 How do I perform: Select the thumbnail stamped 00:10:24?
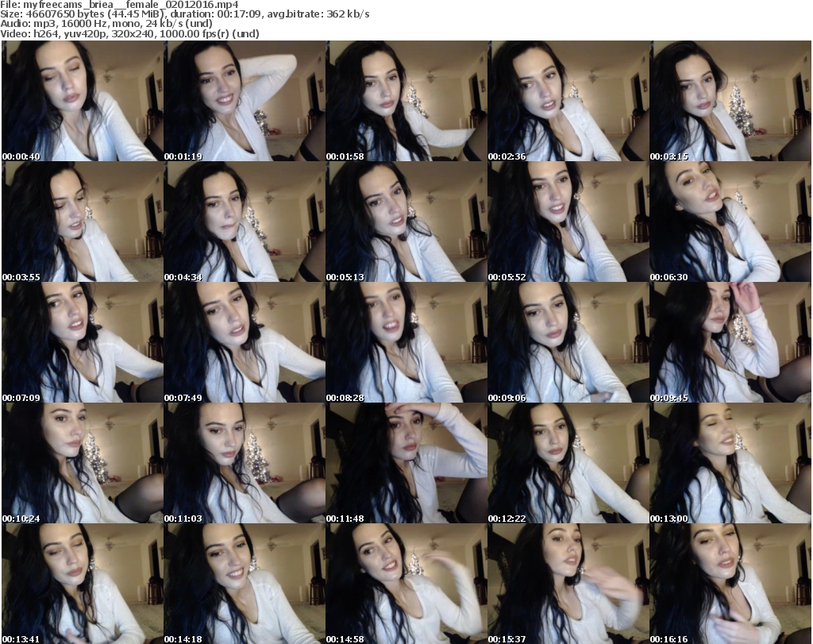point(83,463)
